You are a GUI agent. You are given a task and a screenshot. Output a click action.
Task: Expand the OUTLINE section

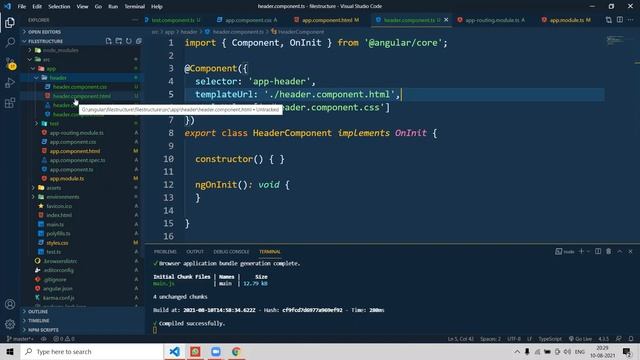coord(38,311)
